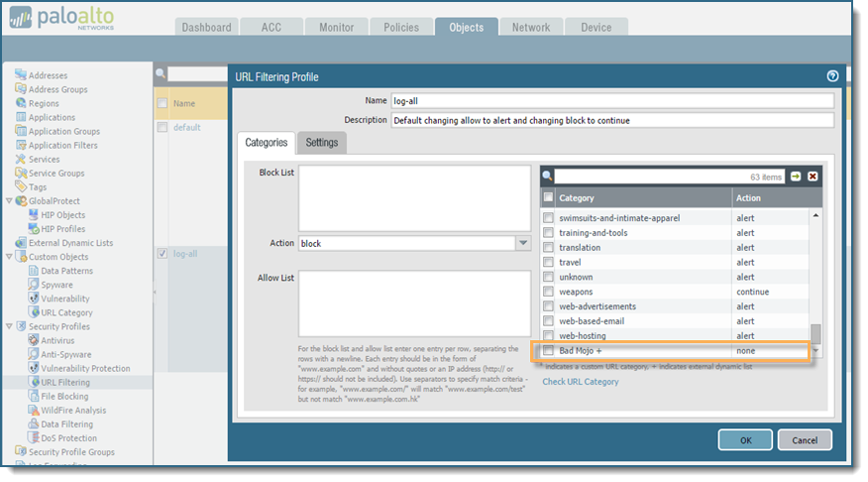Check the swimsuits-and-intimate-apparel checkbox
Screen dimensions: 868x482
(x=548, y=218)
